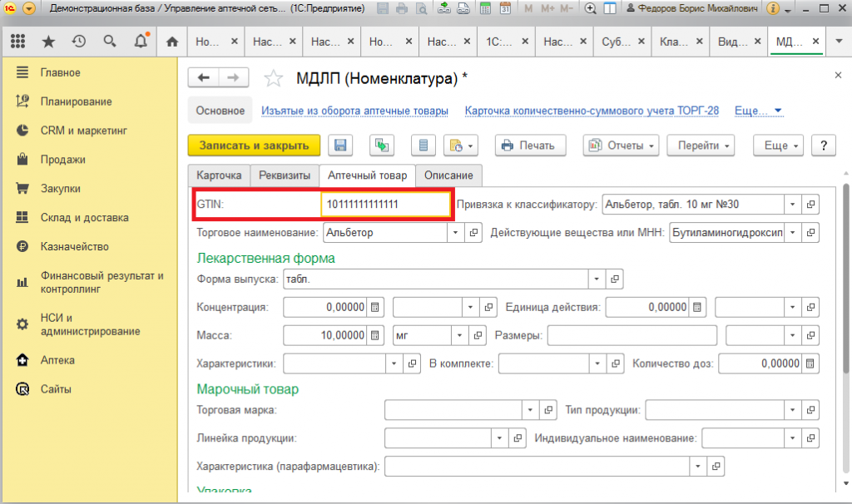Expand the Торговое наименование dropdown

click(x=455, y=232)
